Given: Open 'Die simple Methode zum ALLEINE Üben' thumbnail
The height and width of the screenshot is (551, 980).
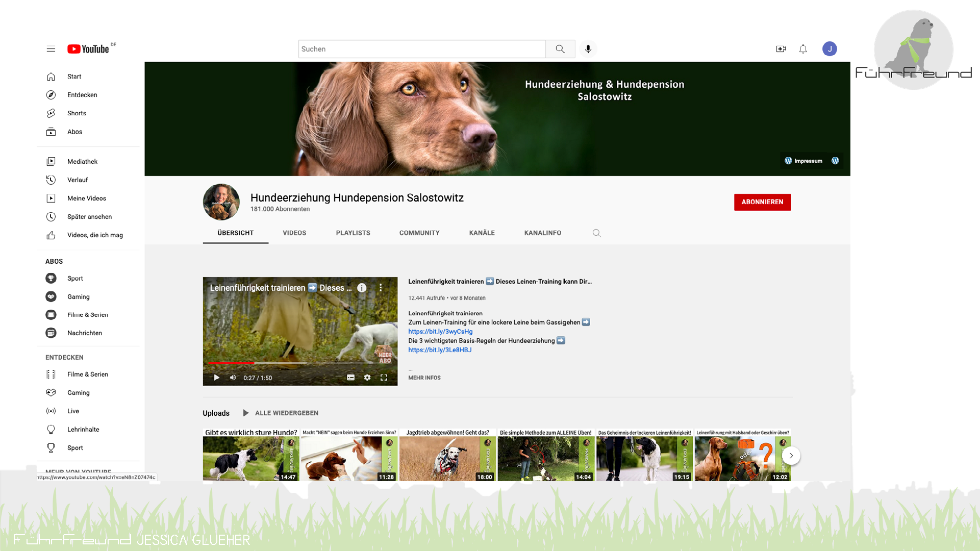Looking at the screenshot, I should click(x=546, y=455).
